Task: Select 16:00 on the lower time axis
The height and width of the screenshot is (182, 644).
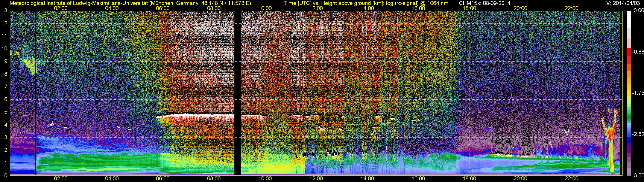Action: (418, 179)
